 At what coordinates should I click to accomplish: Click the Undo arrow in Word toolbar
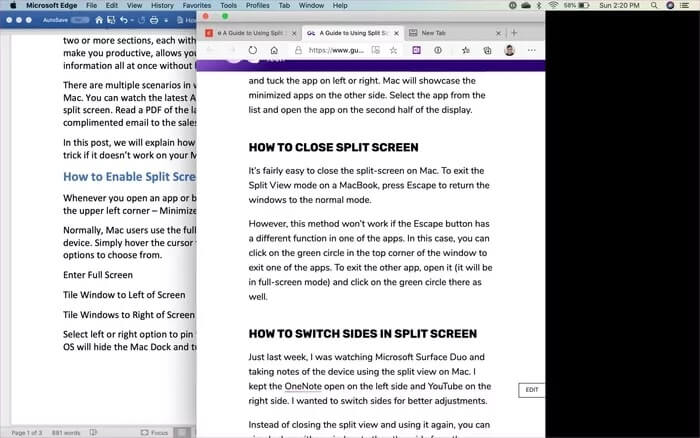point(124,20)
